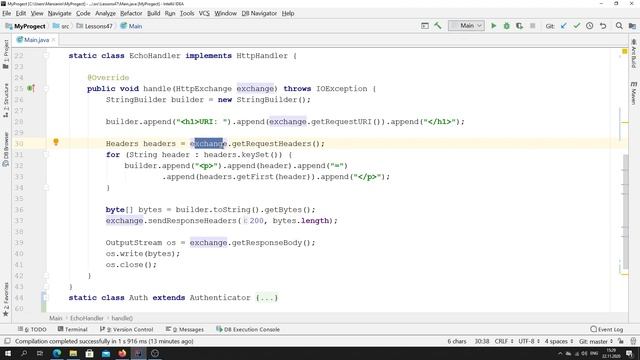Open the DB Browser side tab
Viewport: 640px width, 360px height.
pos(6,149)
